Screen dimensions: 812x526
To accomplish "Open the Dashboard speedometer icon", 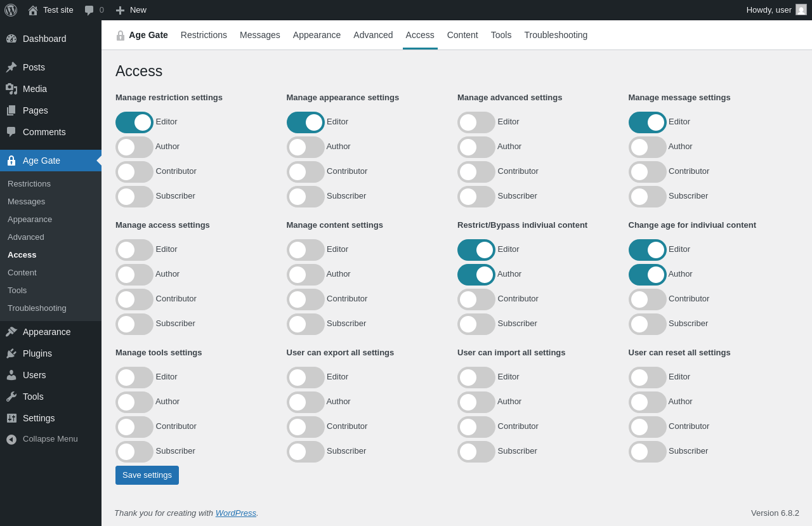I will pos(11,39).
